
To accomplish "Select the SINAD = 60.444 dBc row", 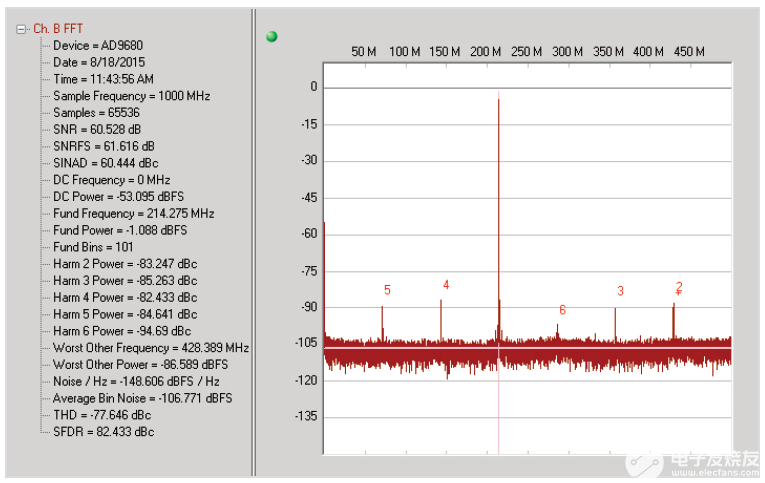I will tap(105, 163).
